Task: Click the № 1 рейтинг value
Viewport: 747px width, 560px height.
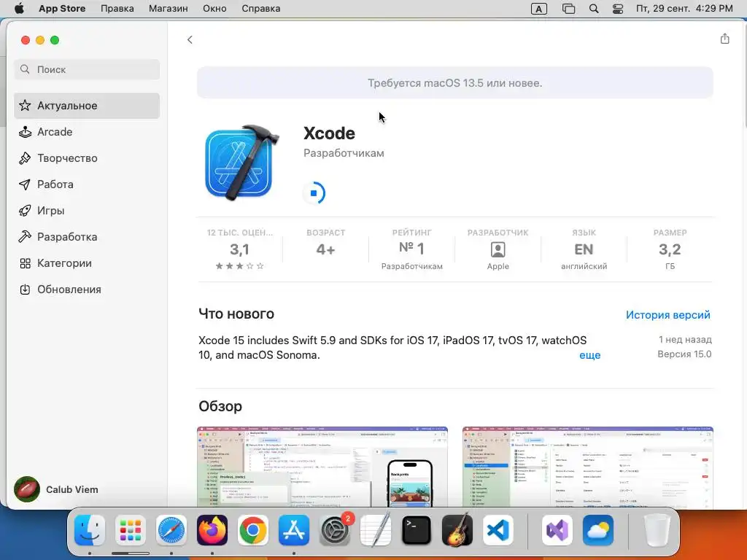Action: [x=411, y=248]
